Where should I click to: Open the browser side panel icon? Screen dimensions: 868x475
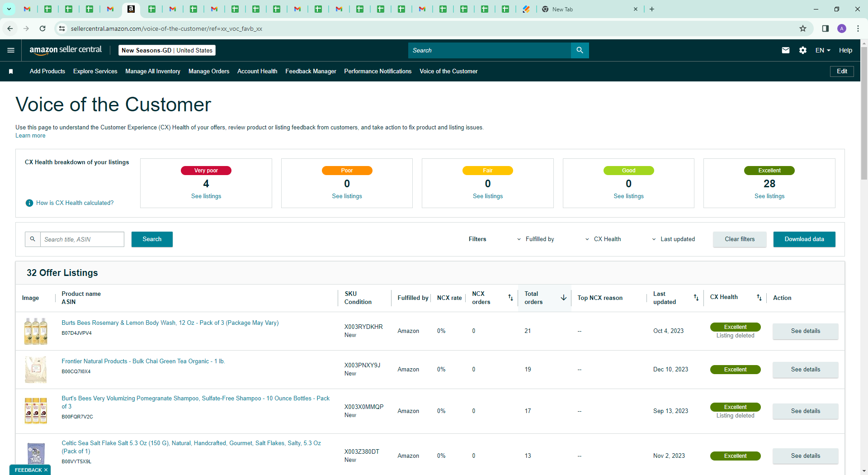825,28
